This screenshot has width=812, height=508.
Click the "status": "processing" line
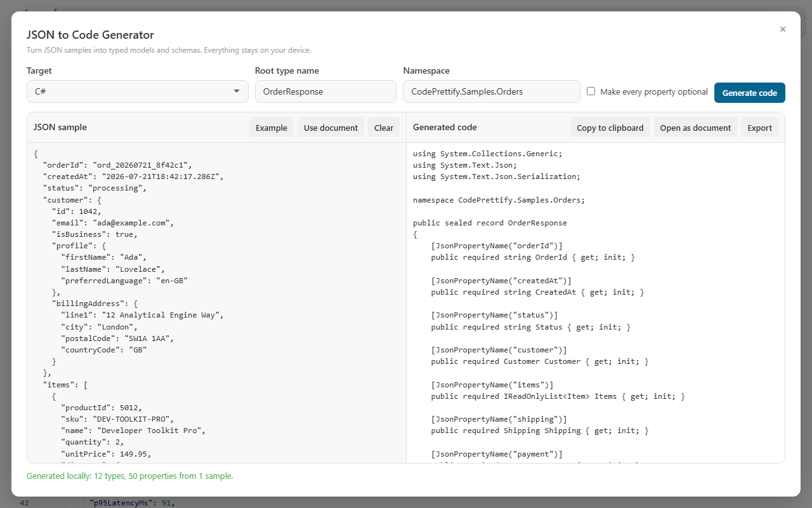pyautogui.click(x=95, y=188)
